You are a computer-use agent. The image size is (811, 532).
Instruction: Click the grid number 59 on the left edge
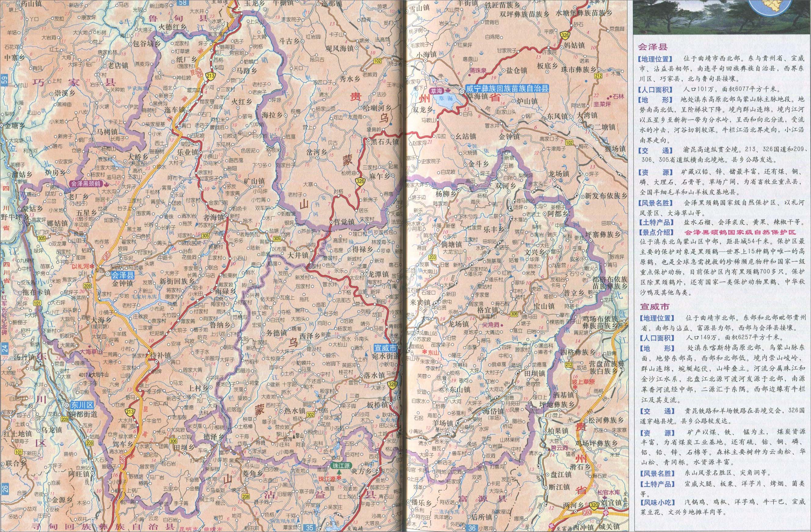(x=4, y=80)
